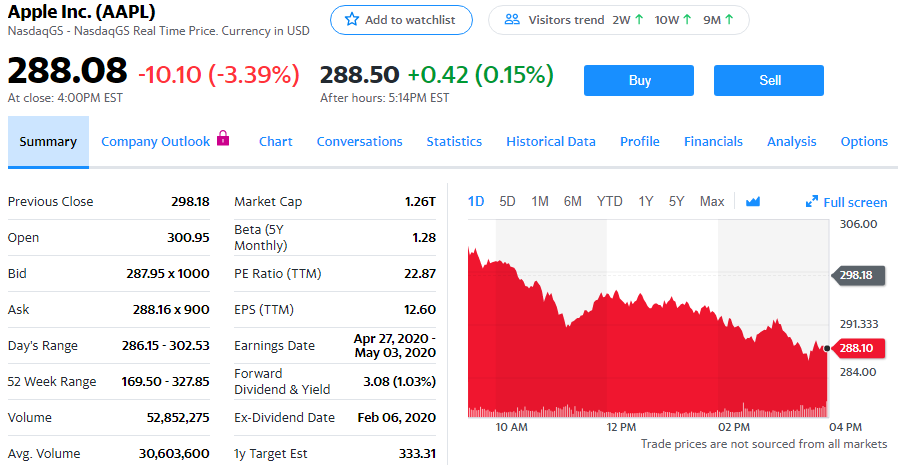This screenshot has width=898, height=465.
Task: Click the Full screen expand arrows icon
Action: point(812,202)
